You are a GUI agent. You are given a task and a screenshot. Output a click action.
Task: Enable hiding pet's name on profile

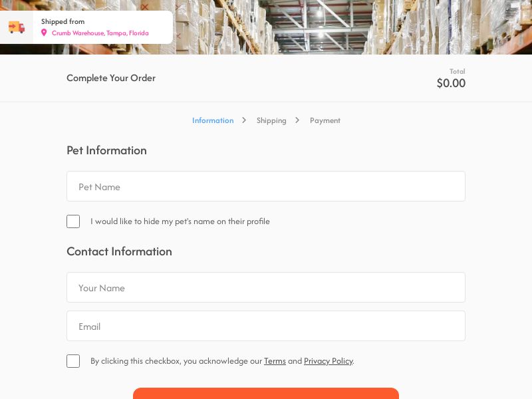73,221
